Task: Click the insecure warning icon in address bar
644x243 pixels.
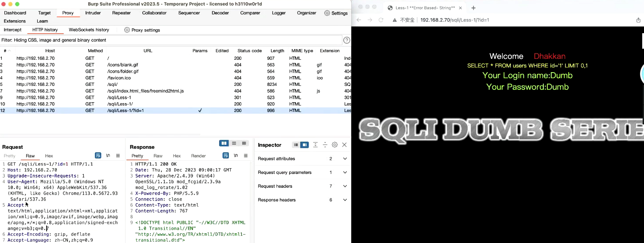Action: (395, 20)
